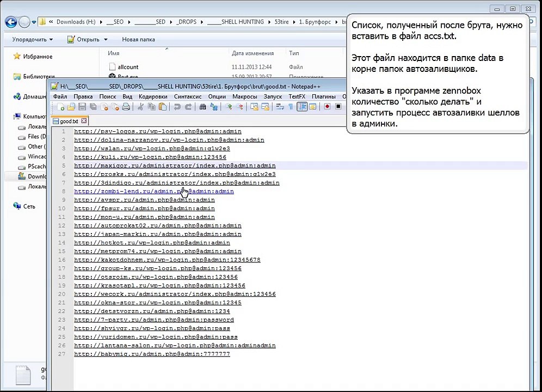The image size is (542, 392).
Task: Close current document using toolbar icon
Action: [104, 107]
